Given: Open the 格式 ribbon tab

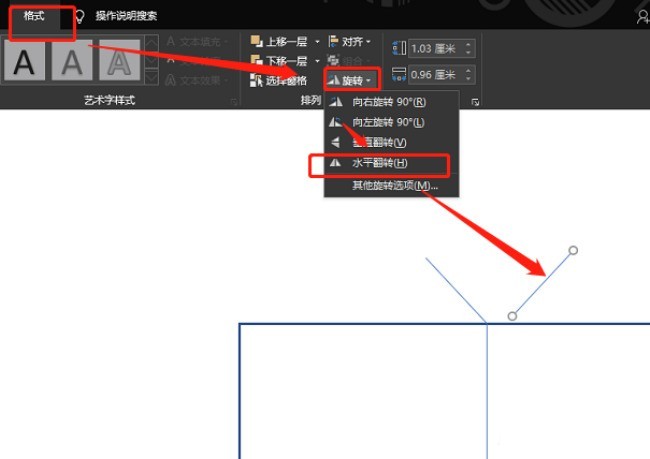Looking at the screenshot, I should 34,17.
